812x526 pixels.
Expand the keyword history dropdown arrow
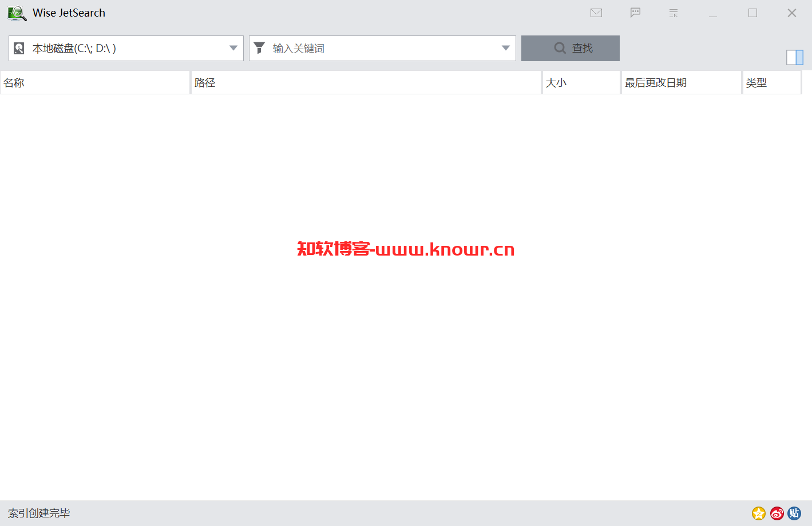point(506,48)
